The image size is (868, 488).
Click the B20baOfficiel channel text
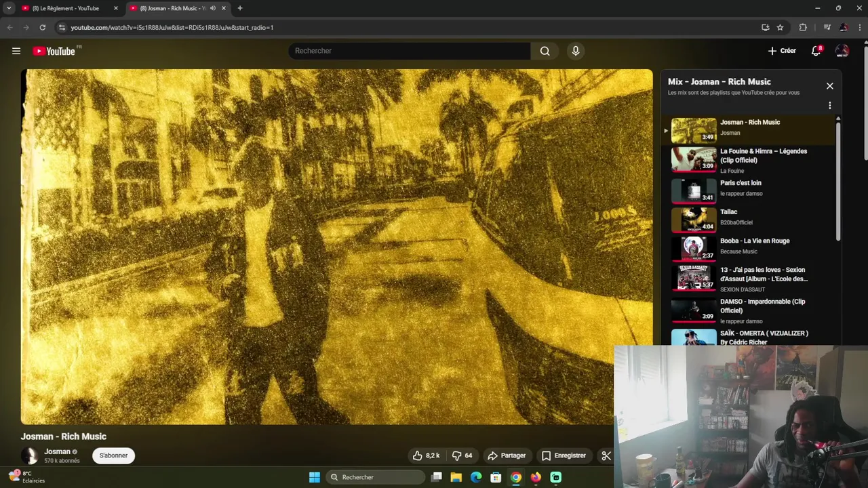tap(736, 222)
